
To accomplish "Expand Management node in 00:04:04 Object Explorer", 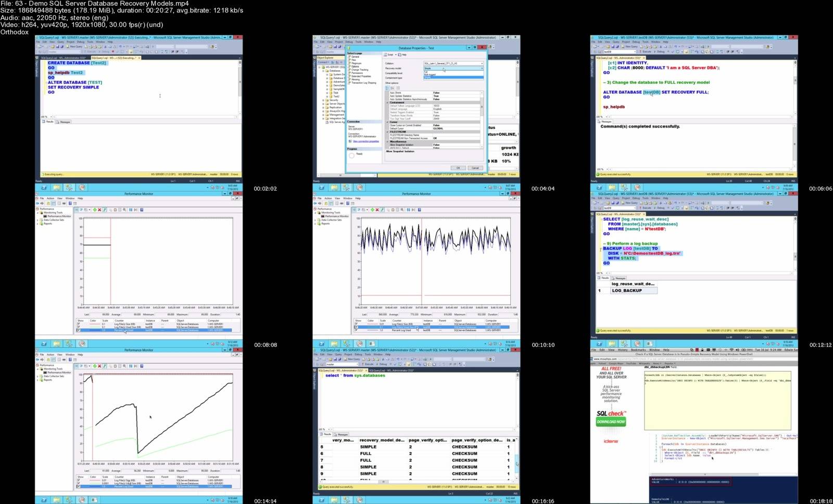I will click(x=323, y=115).
